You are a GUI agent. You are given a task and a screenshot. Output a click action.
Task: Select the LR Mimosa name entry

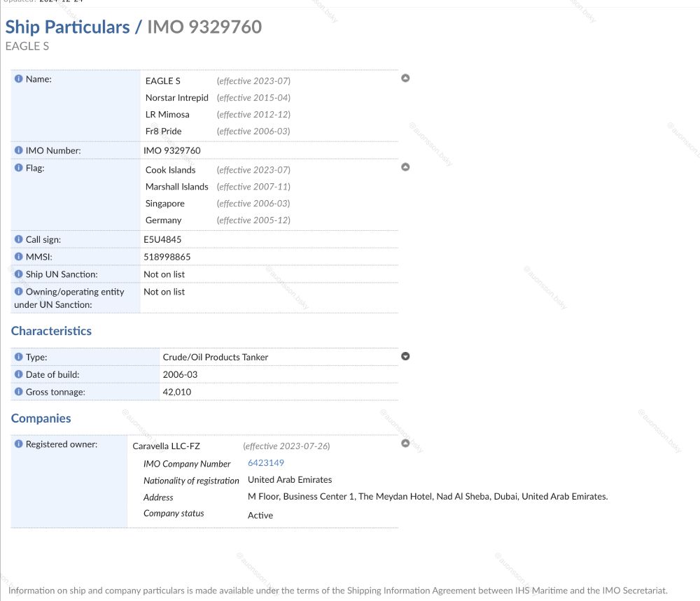coord(167,115)
